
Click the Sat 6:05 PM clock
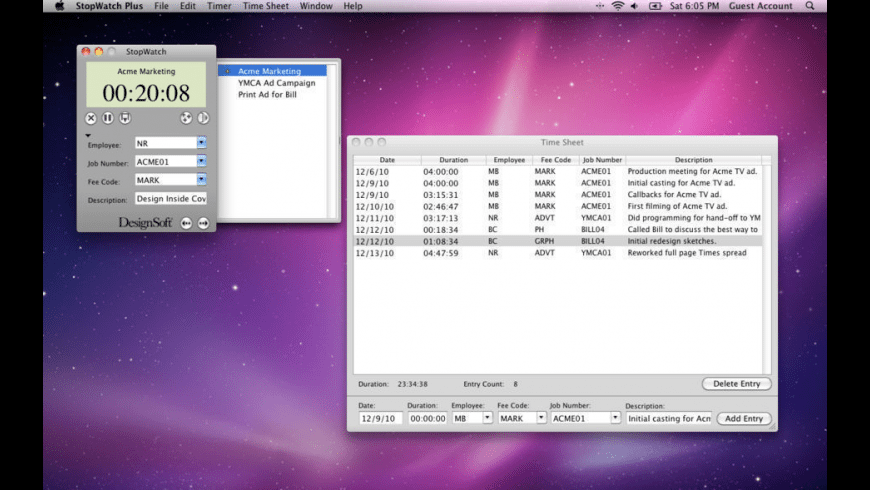[694, 6]
